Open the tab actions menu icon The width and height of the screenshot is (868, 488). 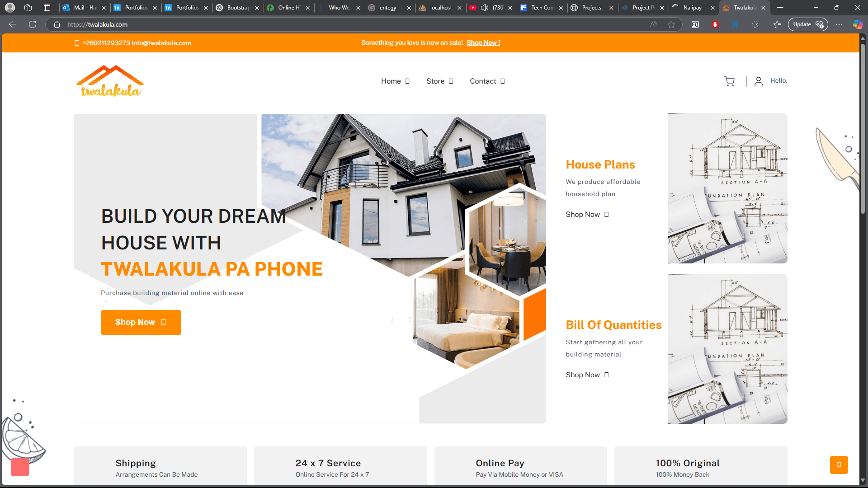pos(47,8)
